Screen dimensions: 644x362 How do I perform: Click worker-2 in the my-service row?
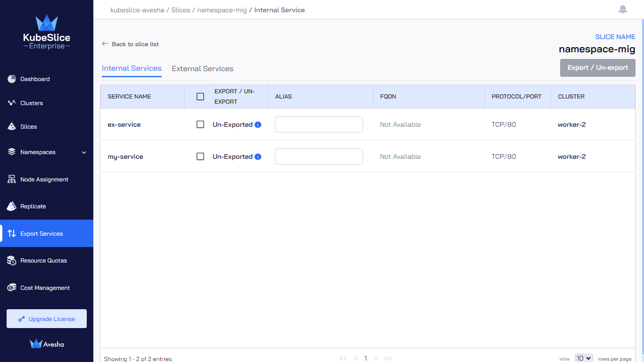571,156
